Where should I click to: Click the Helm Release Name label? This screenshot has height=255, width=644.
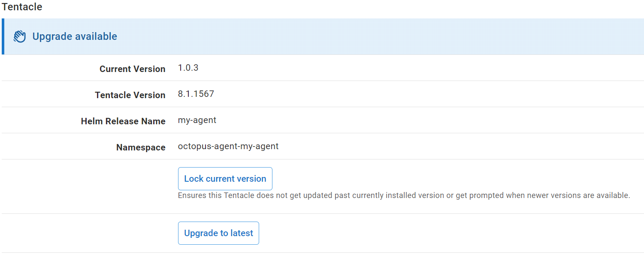(x=123, y=121)
